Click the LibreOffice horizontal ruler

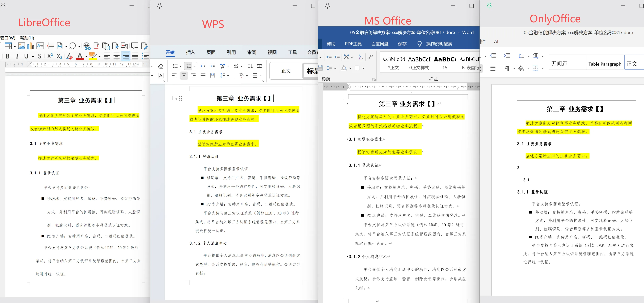(x=77, y=64)
